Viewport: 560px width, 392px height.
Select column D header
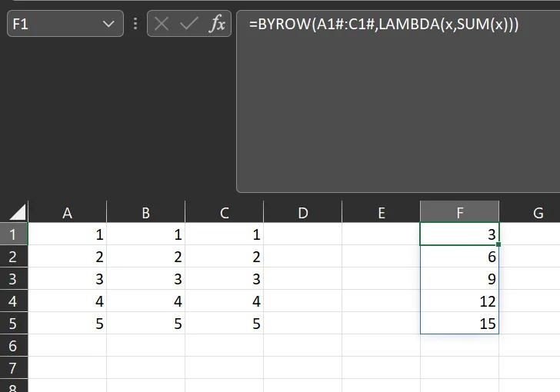pos(303,212)
